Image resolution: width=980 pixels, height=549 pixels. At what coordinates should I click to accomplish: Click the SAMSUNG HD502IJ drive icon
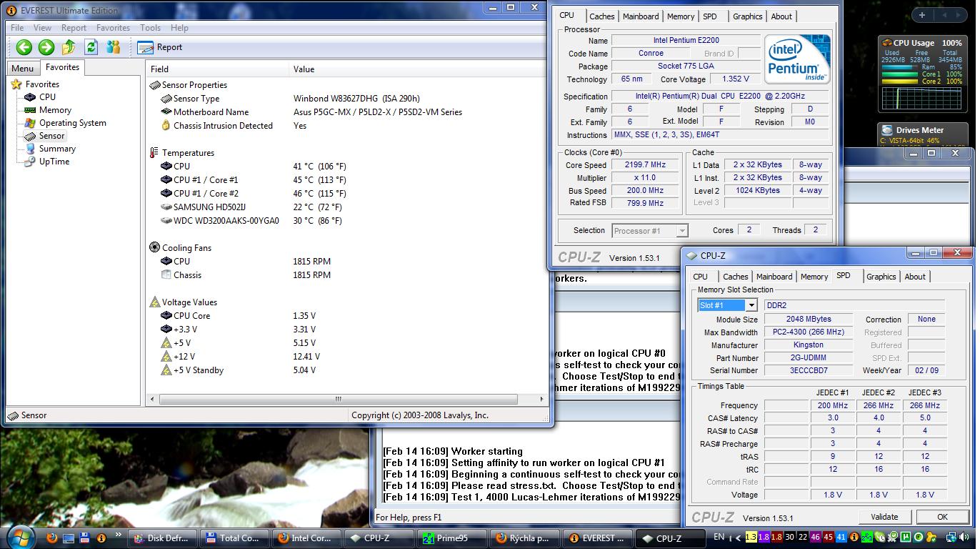coord(166,207)
